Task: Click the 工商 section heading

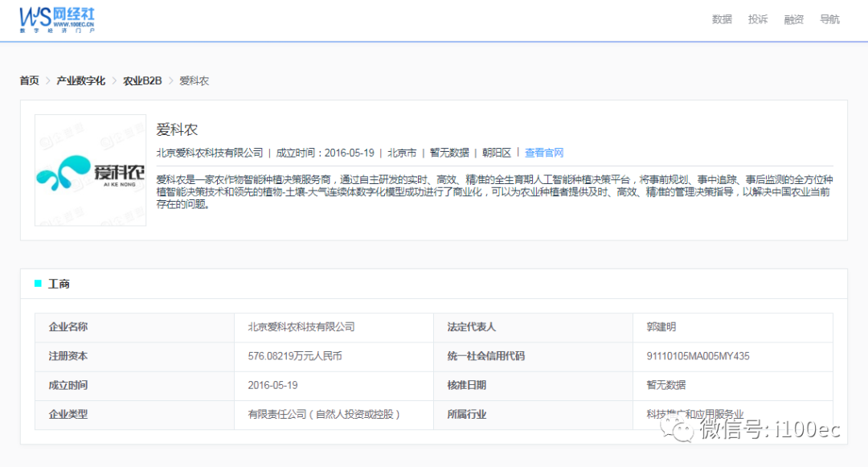Action: pos(59,284)
